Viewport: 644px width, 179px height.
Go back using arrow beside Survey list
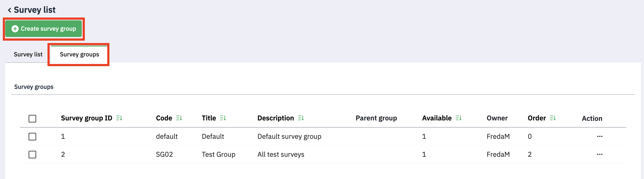[x=9, y=10]
